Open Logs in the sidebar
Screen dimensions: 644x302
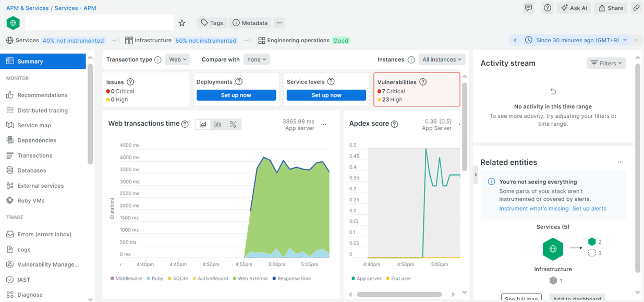43,249
